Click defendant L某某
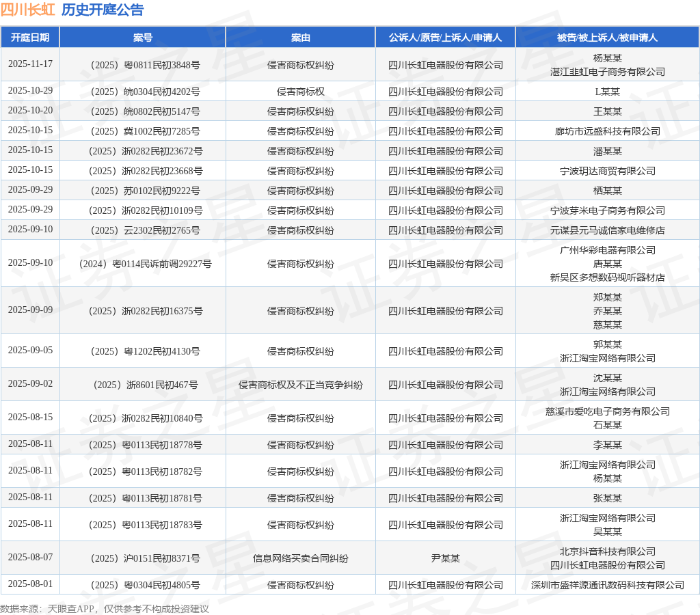Screen dimensions: 700x615 point(608,92)
